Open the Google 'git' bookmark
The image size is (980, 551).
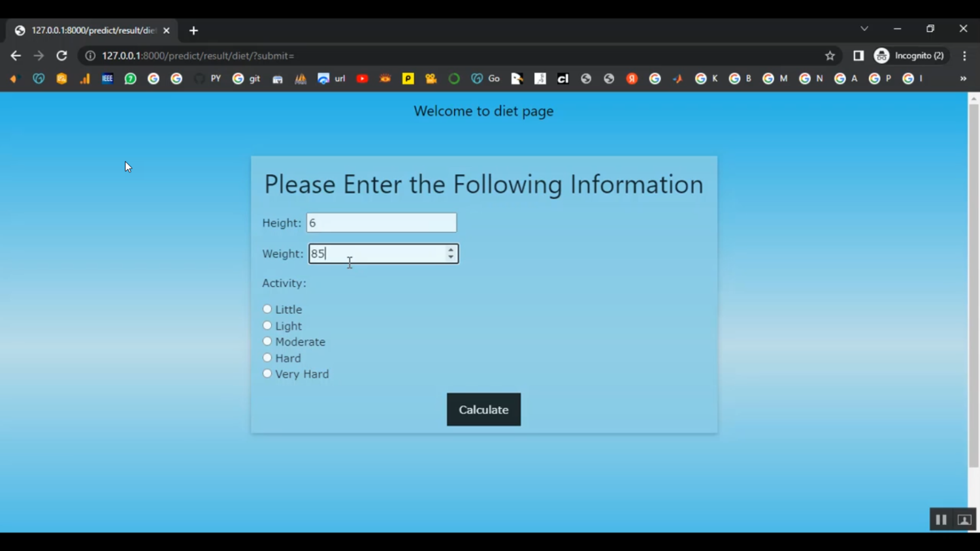(x=246, y=79)
